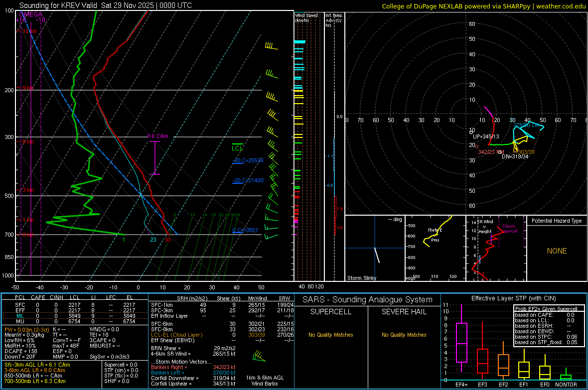Click the '12 km' height marker
Image resolution: width=588 pixels, height=390 pixels.
click(x=29, y=31)
